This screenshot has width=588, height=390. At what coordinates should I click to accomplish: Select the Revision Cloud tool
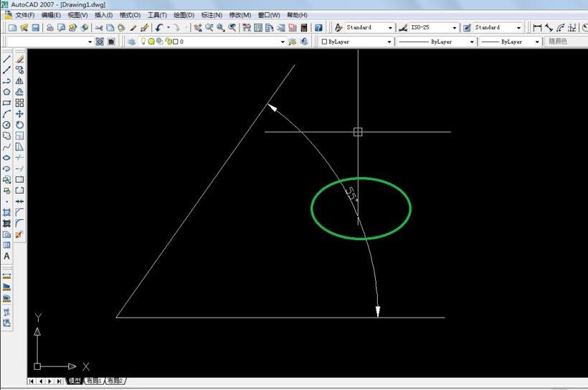pyautogui.click(x=6, y=135)
